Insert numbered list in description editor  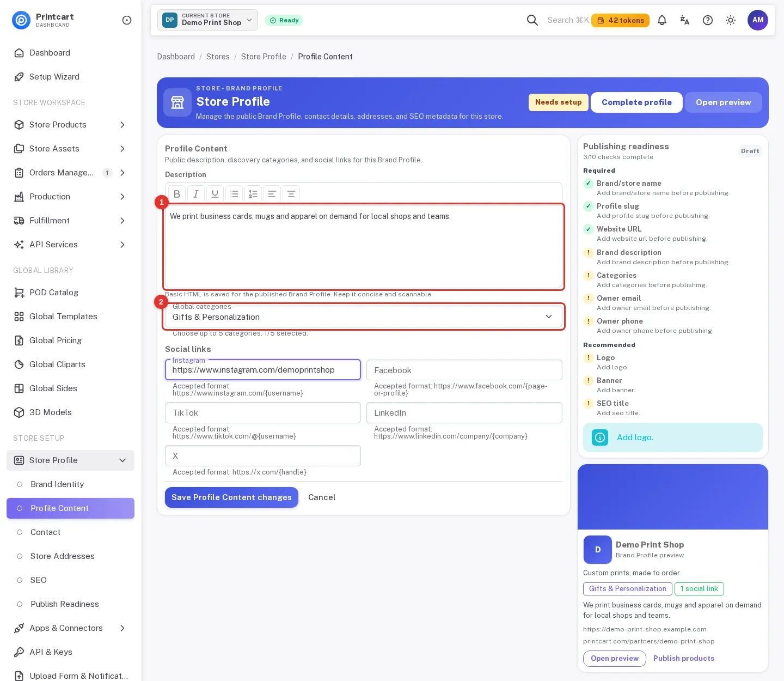[x=253, y=194]
